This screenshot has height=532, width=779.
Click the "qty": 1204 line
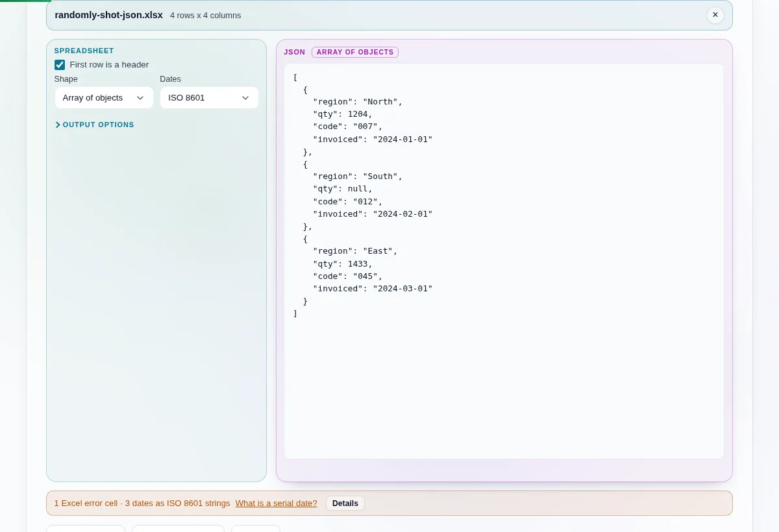343,114
